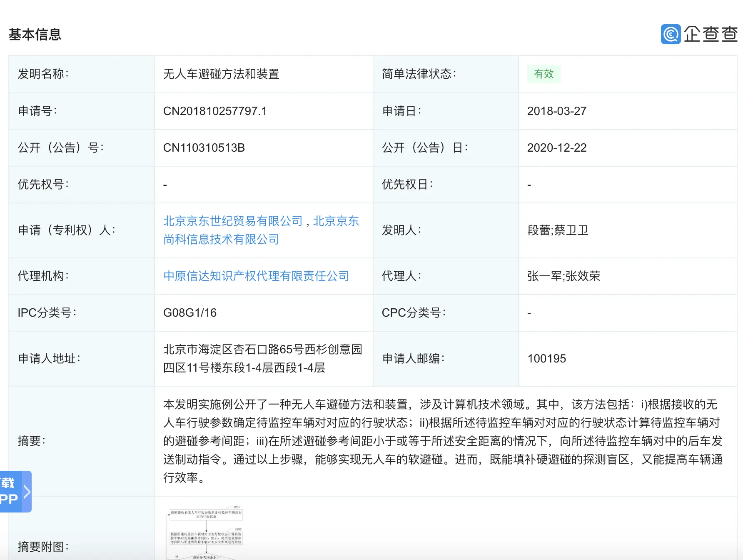
Task: Click the 申请人地址 field label
Action: pos(49,359)
